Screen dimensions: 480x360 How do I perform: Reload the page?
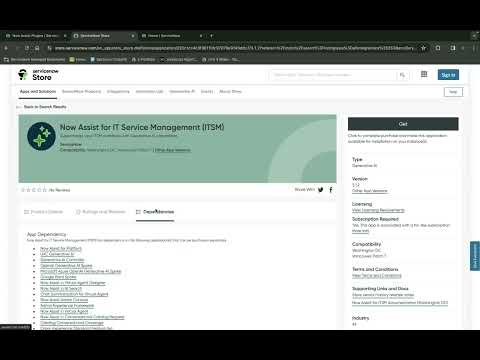pyautogui.click(x=27, y=48)
